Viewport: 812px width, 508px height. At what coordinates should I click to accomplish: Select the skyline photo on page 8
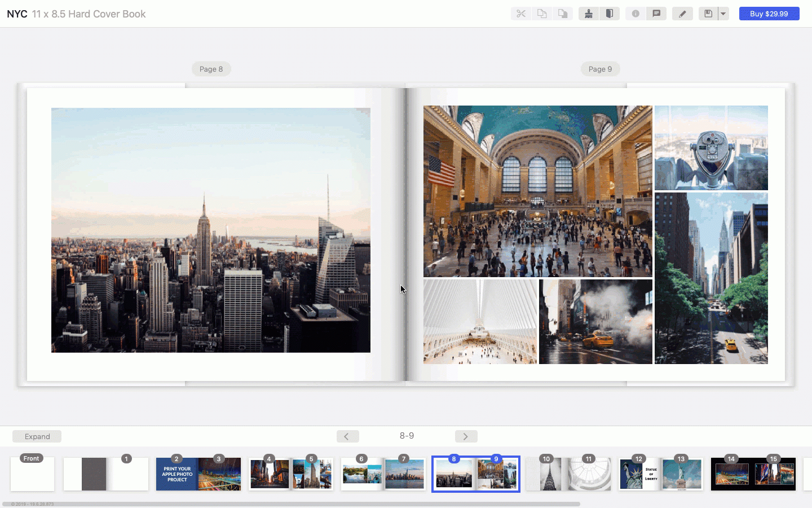click(x=211, y=230)
